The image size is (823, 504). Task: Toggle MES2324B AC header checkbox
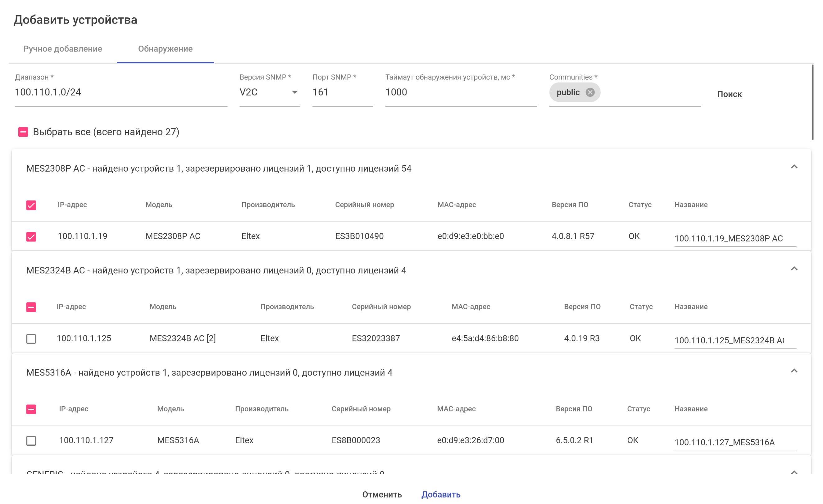31,307
